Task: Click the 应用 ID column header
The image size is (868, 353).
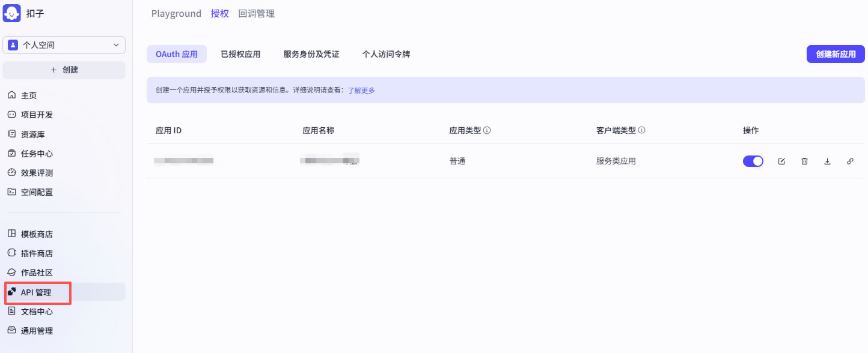Action: (169, 130)
